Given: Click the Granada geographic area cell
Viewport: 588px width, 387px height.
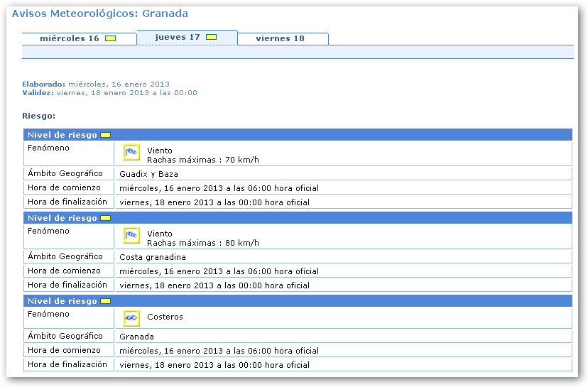Looking at the screenshot, I should 137,337.
